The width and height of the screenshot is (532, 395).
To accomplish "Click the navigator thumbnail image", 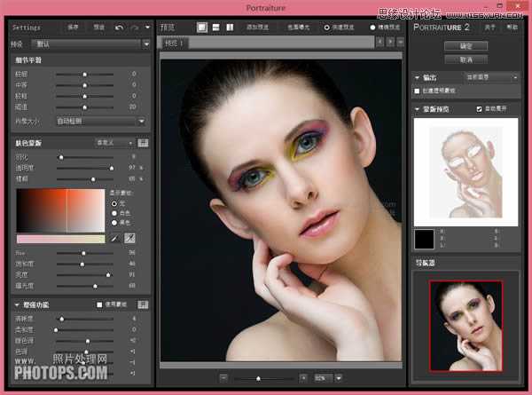I will point(465,326).
